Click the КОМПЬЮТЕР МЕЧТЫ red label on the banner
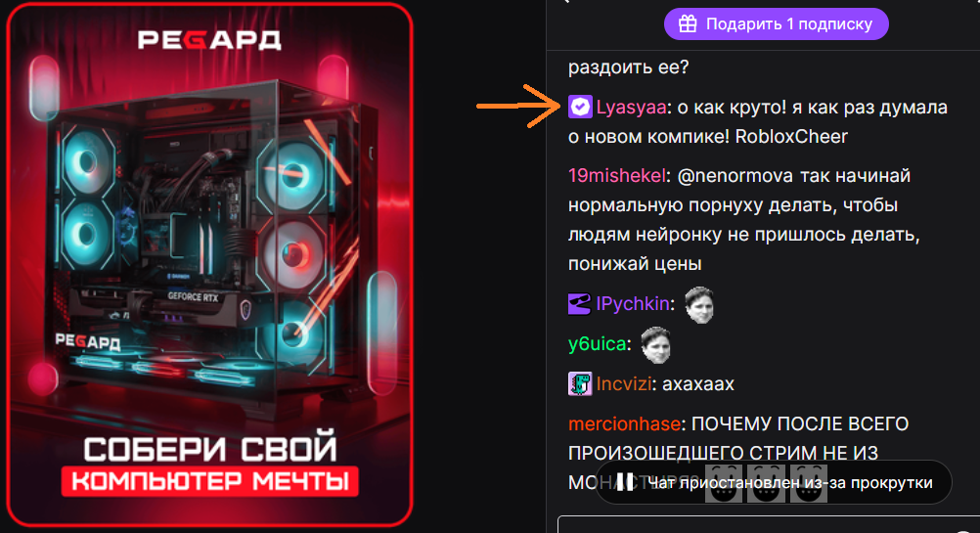980x533 pixels. [x=210, y=481]
